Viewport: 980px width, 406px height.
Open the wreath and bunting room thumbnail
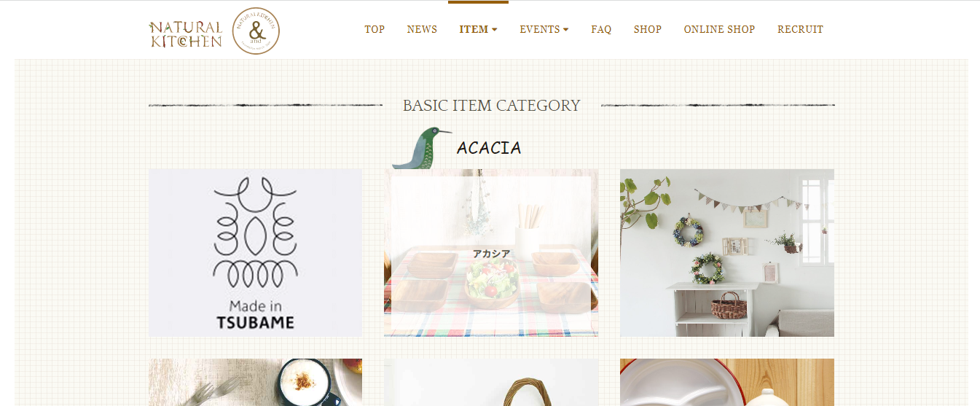[727, 253]
